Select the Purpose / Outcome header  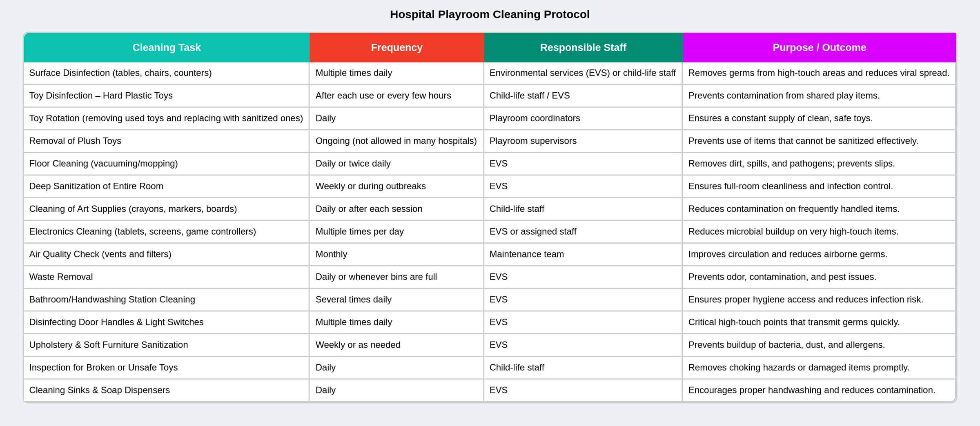tap(819, 48)
